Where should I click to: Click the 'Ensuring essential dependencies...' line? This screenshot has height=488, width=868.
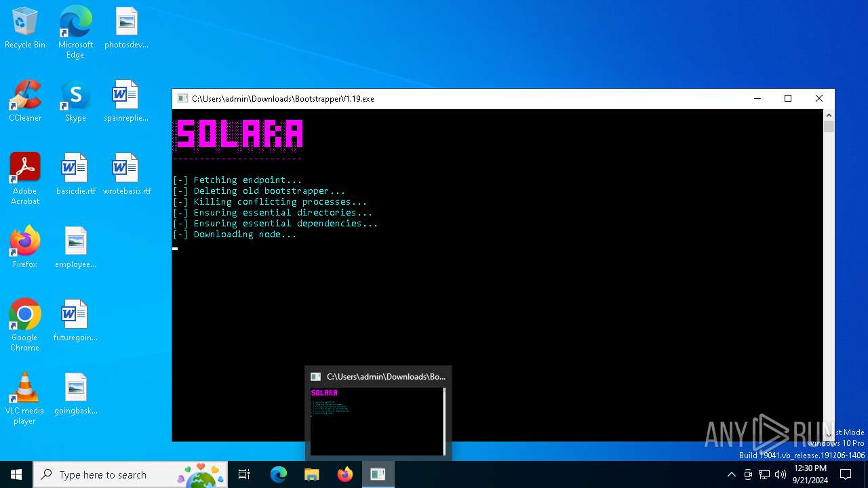pyautogui.click(x=275, y=224)
